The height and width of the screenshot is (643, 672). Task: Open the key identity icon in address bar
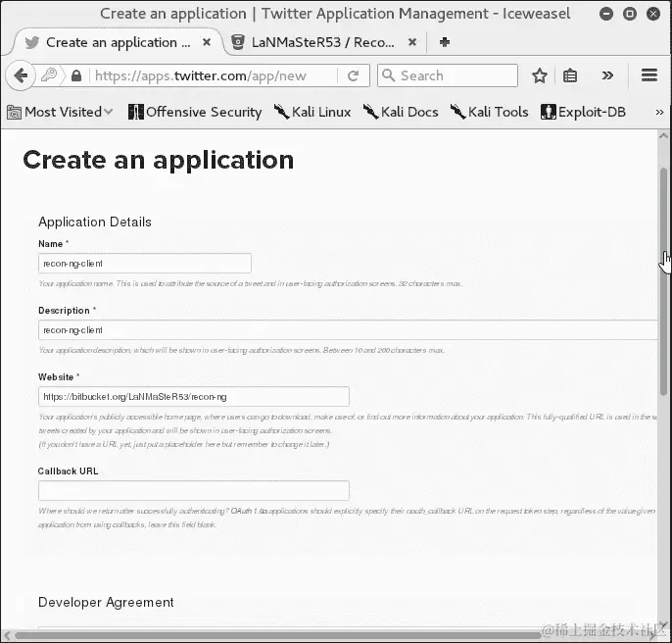pyautogui.click(x=49, y=75)
